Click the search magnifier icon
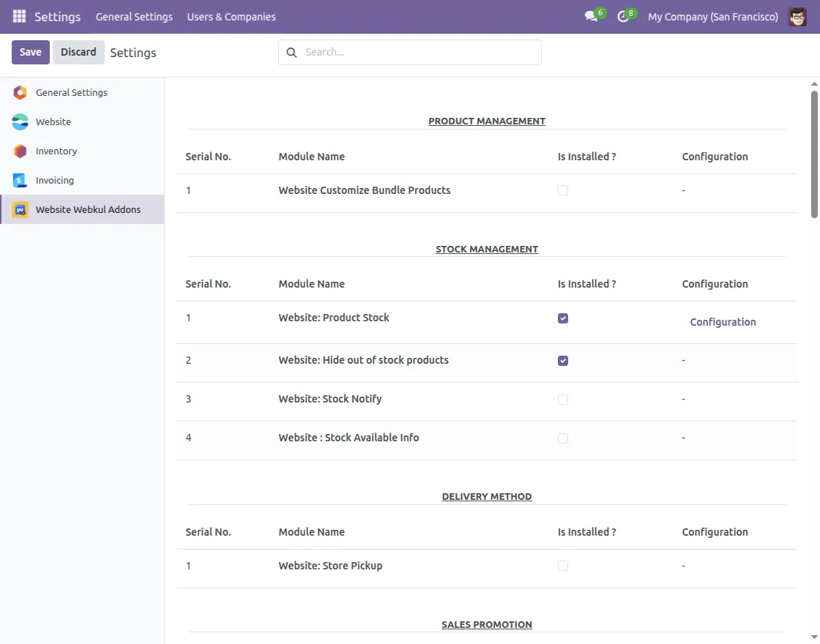The image size is (820, 644). tap(291, 53)
